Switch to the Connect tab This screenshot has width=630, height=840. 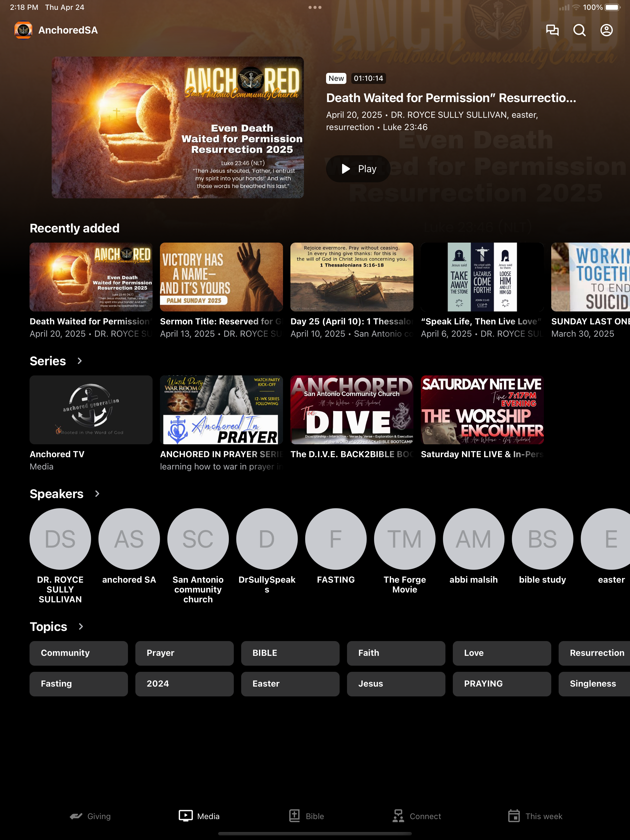[x=417, y=816]
